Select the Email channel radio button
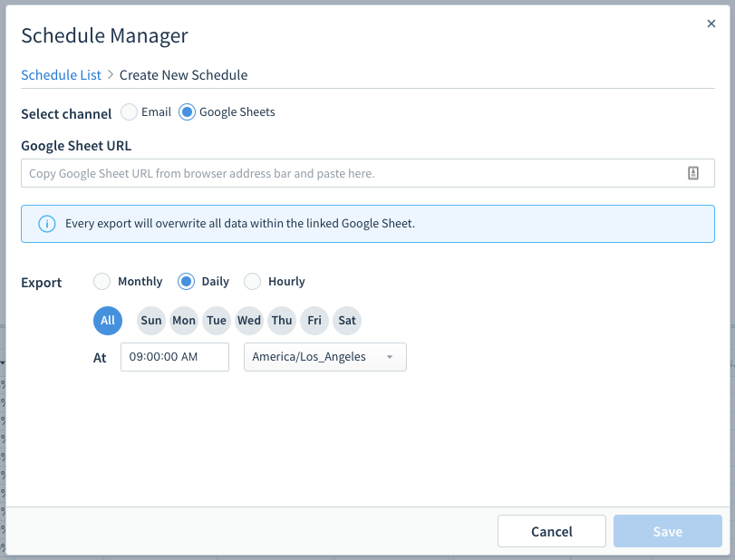This screenshot has width=735, height=560. (x=129, y=112)
